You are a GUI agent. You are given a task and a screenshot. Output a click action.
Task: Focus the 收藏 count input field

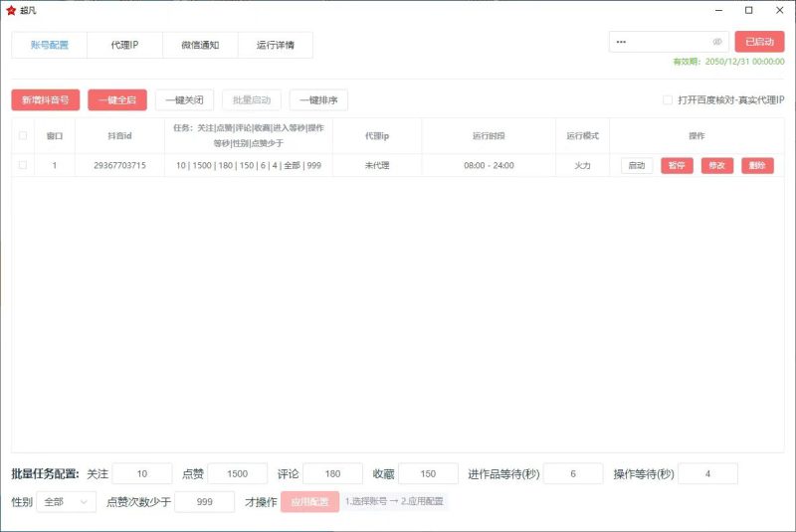tap(429, 473)
